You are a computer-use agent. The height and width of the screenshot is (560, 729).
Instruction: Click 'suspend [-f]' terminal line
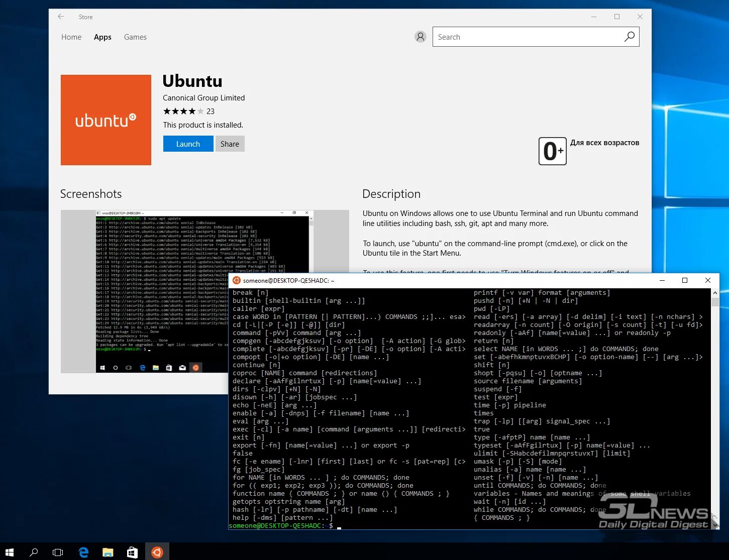tap(498, 389)
